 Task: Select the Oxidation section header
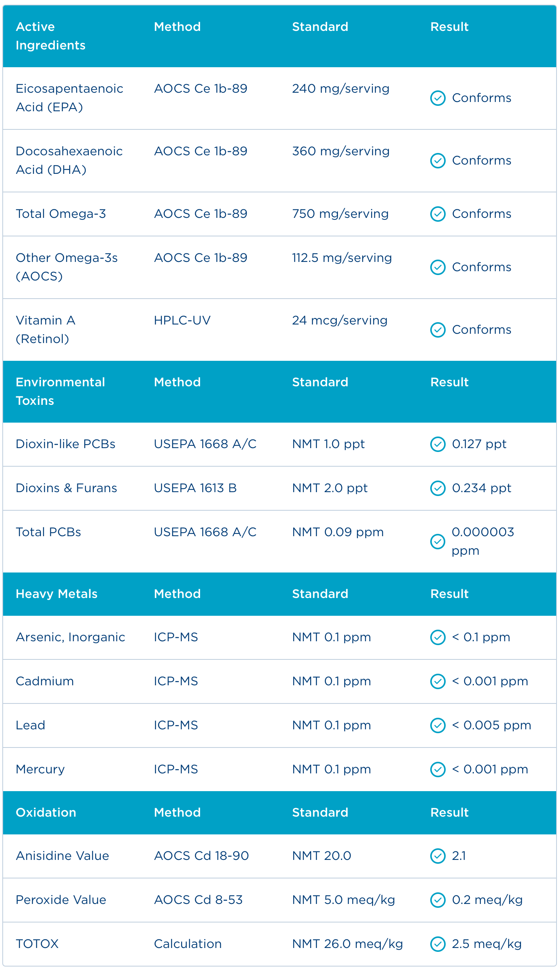[x=46, y=812]
